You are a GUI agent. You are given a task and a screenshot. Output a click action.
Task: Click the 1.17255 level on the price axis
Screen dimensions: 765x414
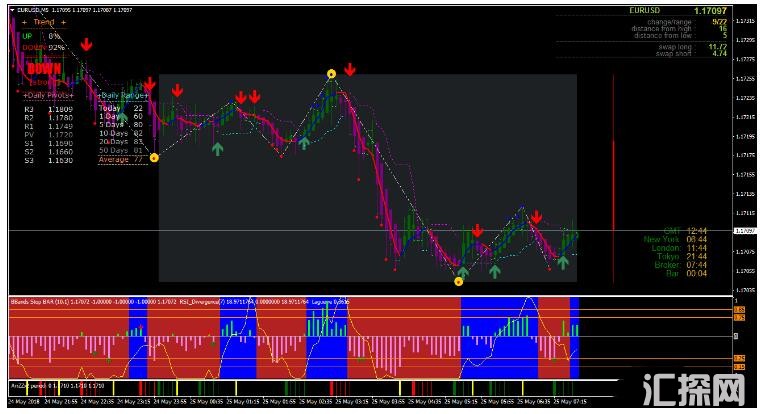click(x=745, y=79)
